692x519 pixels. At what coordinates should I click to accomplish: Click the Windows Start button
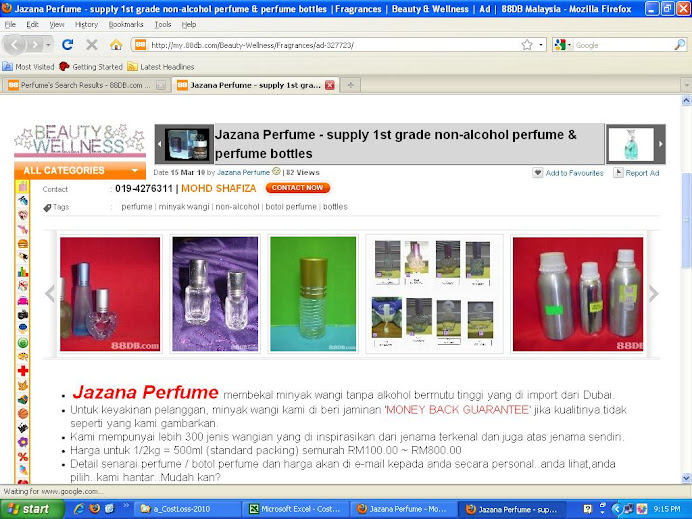32,509
